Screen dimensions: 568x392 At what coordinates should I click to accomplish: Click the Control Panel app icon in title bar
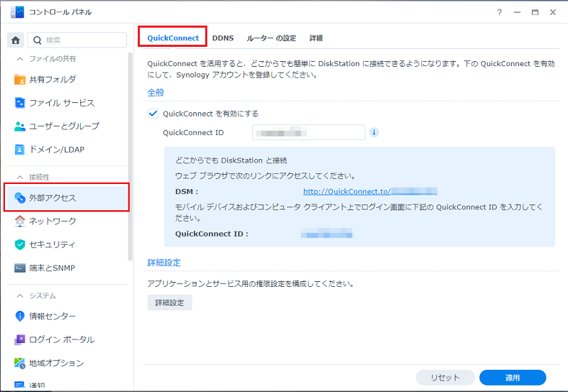coord(17,12)
